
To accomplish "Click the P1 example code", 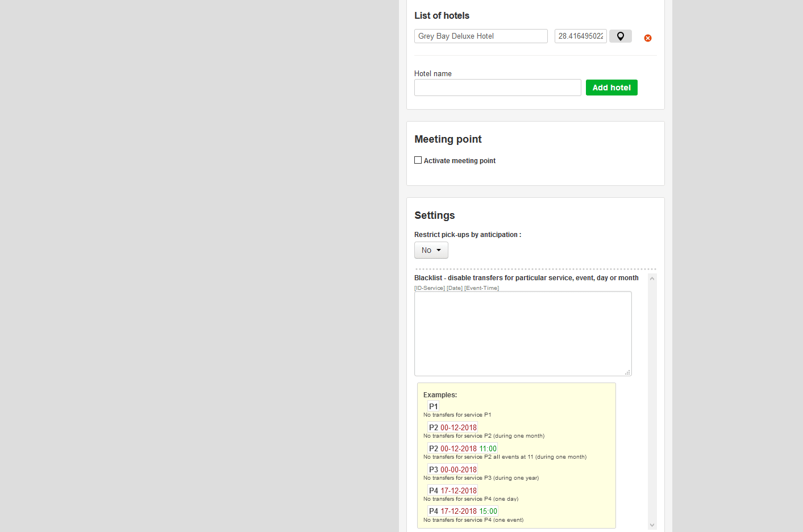I will pyautogui.click(x=433, y=406).
